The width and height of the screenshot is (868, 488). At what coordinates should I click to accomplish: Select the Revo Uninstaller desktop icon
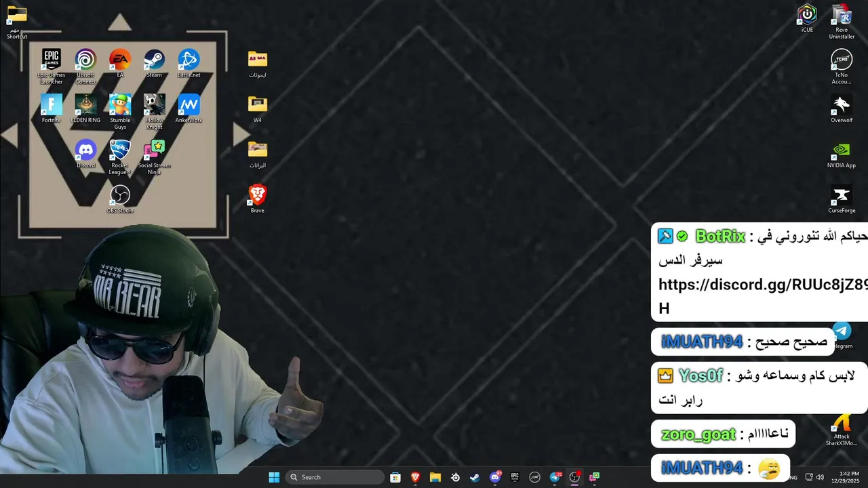[842, 22]
